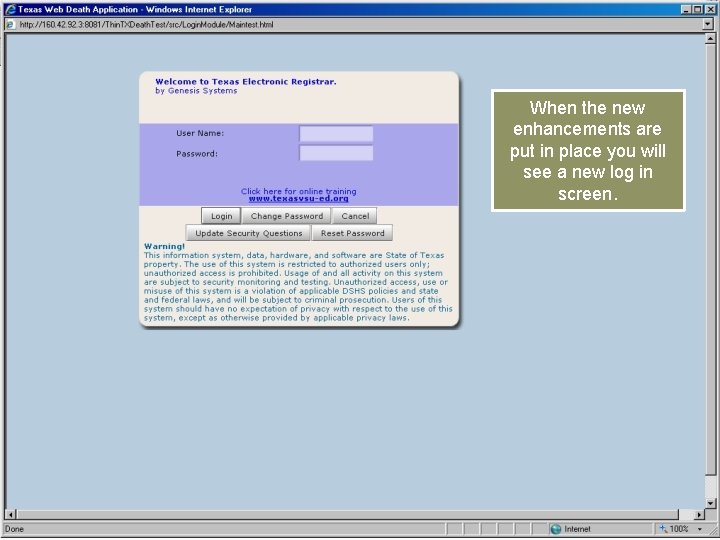Click the 'Click here for online training' text
Image resolution: width=720 pixels, height=540 pixels.
298,191
